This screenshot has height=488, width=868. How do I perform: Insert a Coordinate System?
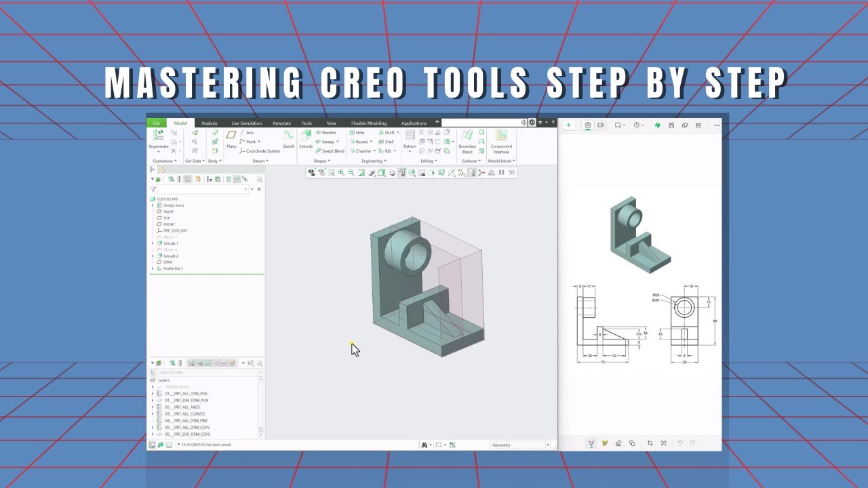click(260, 151)
